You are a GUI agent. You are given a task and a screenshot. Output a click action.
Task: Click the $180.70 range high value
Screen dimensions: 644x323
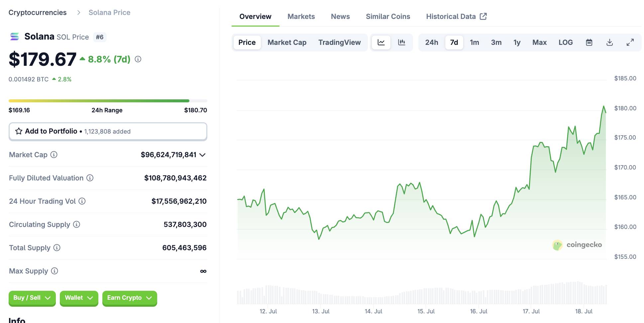click(196, 110)
